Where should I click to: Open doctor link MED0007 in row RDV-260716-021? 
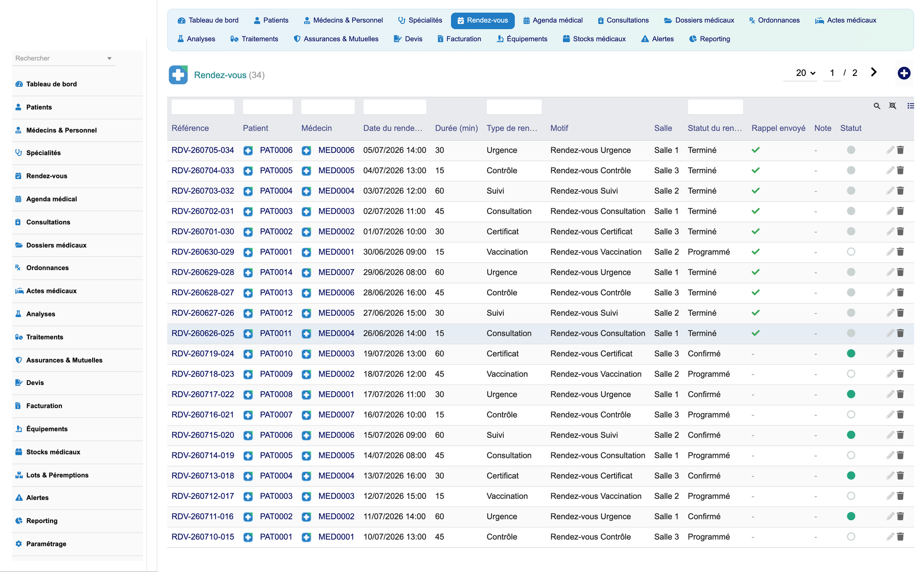coord(336,415)
